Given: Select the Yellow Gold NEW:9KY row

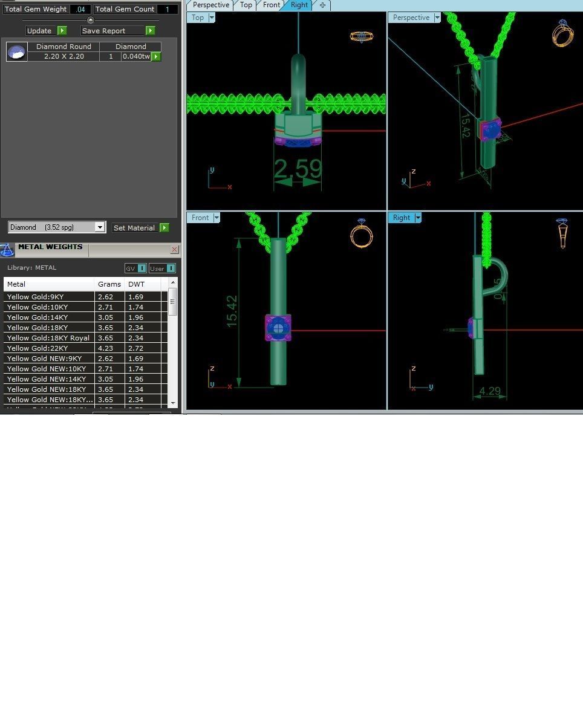Looking at the screenshot, I should pyautogui.click(x=85, y=359).
